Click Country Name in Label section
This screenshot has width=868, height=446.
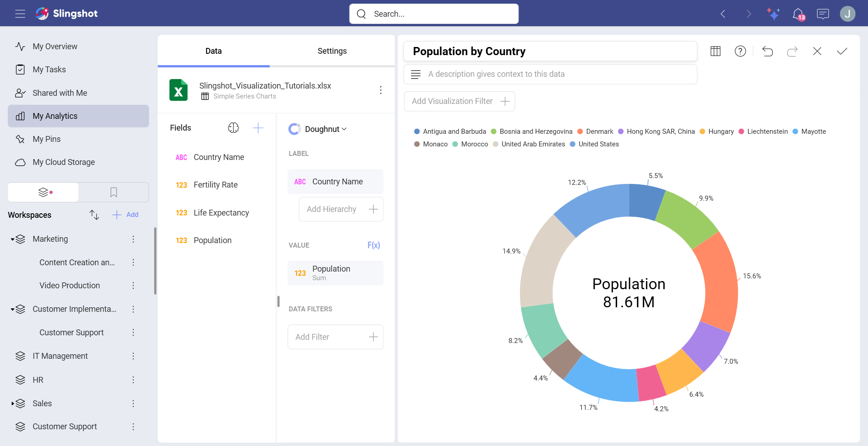coord(335,182)
